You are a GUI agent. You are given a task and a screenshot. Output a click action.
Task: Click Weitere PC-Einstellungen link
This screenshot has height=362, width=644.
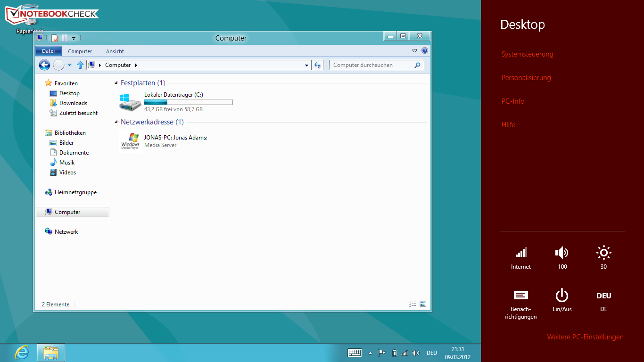pyautogui.click(x=585, y=337)
